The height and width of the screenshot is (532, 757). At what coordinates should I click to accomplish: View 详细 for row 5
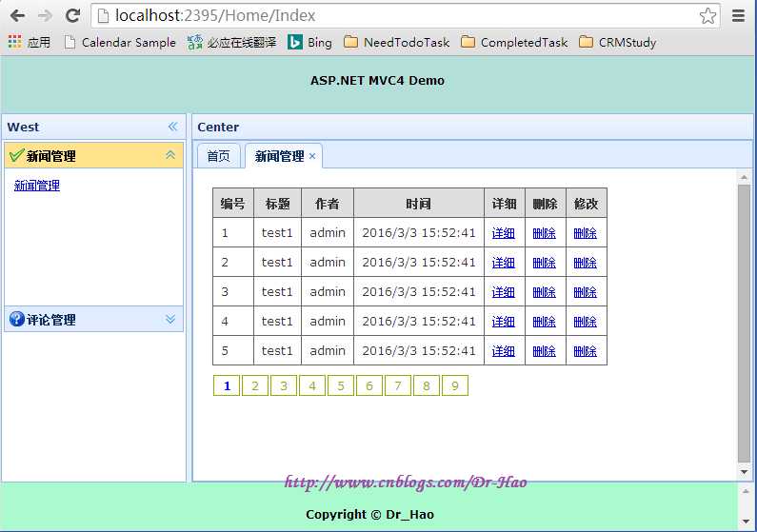click(504, 351)
